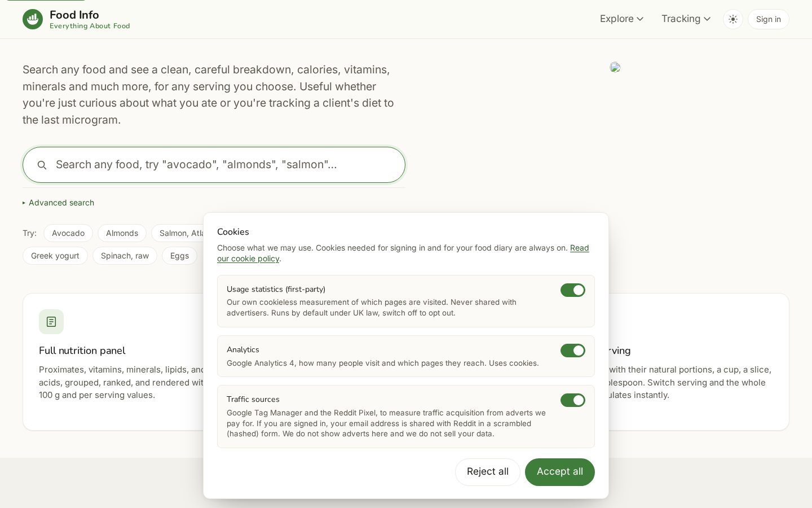Screen dimensions: 812x508
Task: Open the Tracking dropdown menu
Action: tap(686, 19)
